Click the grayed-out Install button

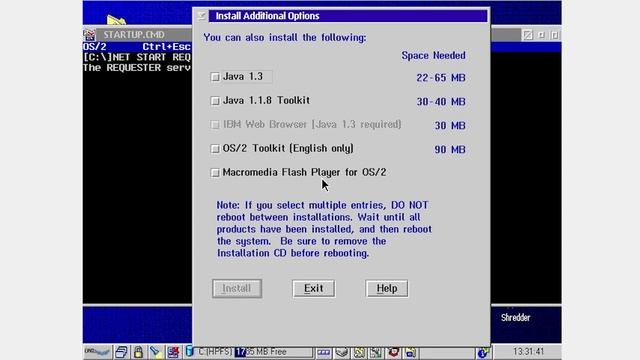(x=237, y=289)
